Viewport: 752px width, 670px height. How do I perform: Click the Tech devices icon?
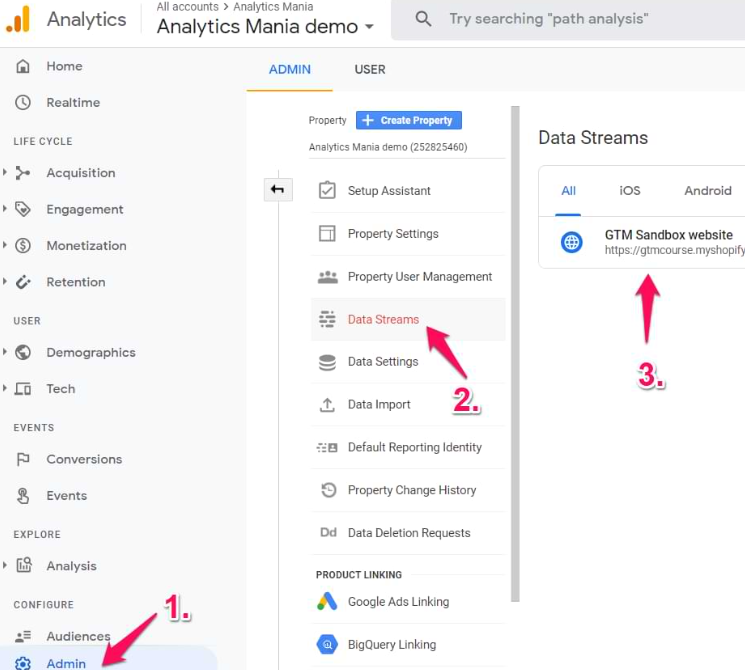pyautogui.click(x=23, y=388)
